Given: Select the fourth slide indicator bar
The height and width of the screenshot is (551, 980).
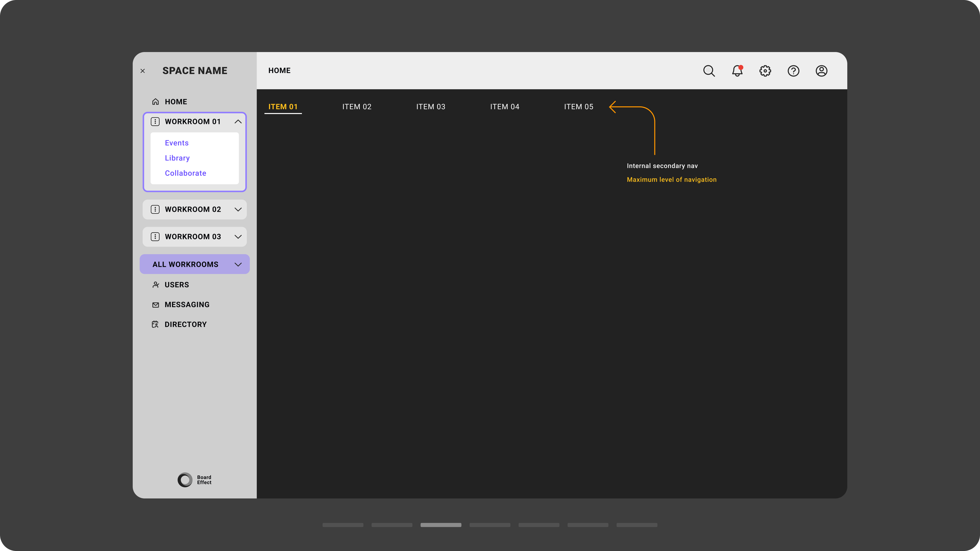Looking at the screenshot, I should 490,525.
